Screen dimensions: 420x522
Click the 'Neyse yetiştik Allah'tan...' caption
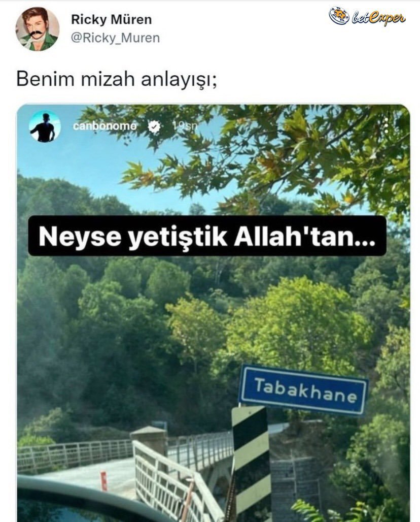coord(207,236)
